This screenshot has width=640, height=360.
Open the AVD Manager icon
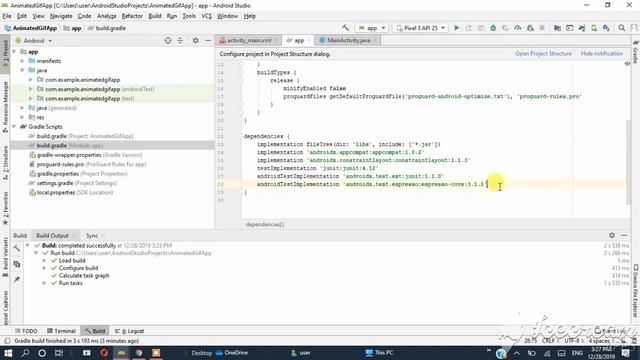pyautogui.click(x=594, y=28)
